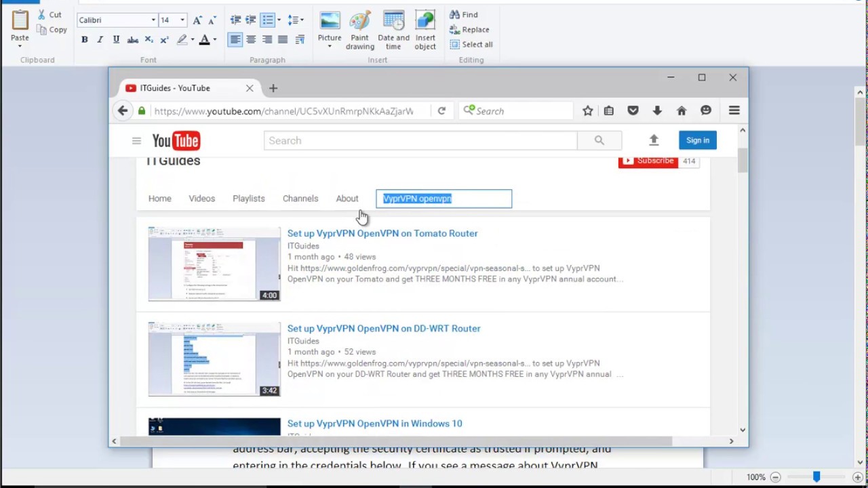
Task: Click the text highlight color pen icon
Action: (x=182, y=40)
